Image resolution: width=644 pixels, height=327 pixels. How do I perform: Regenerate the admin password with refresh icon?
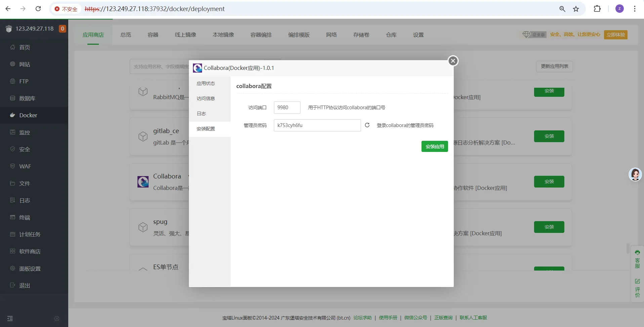[367, 125]
